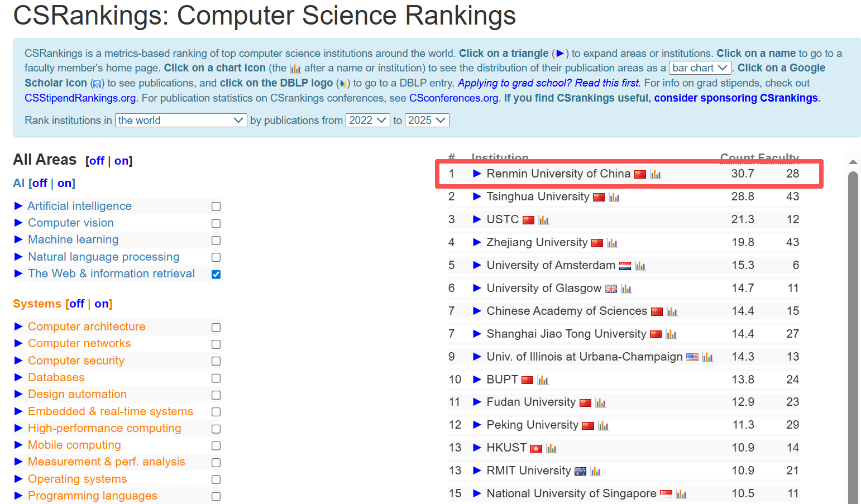Turn off all AI areas

point(40,183)
